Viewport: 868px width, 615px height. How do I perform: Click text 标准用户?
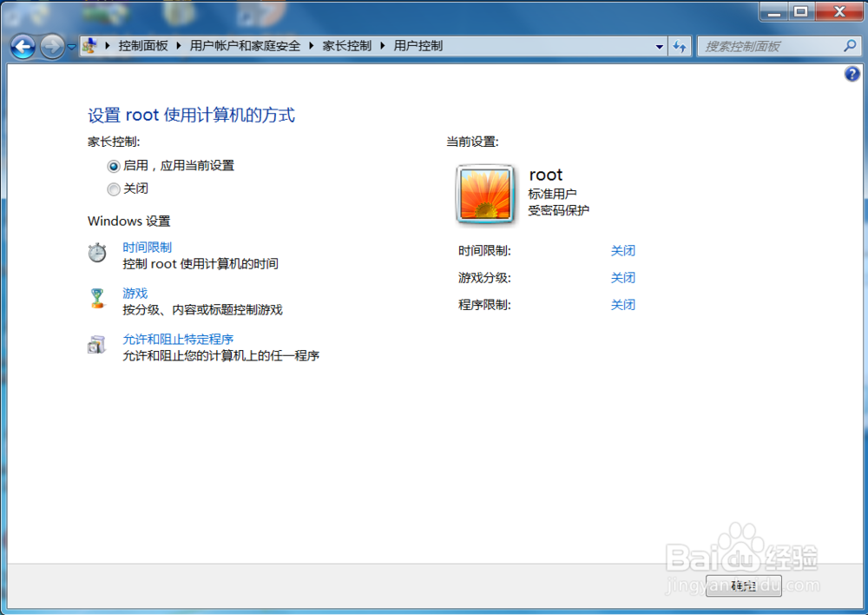tap(552, 194)
